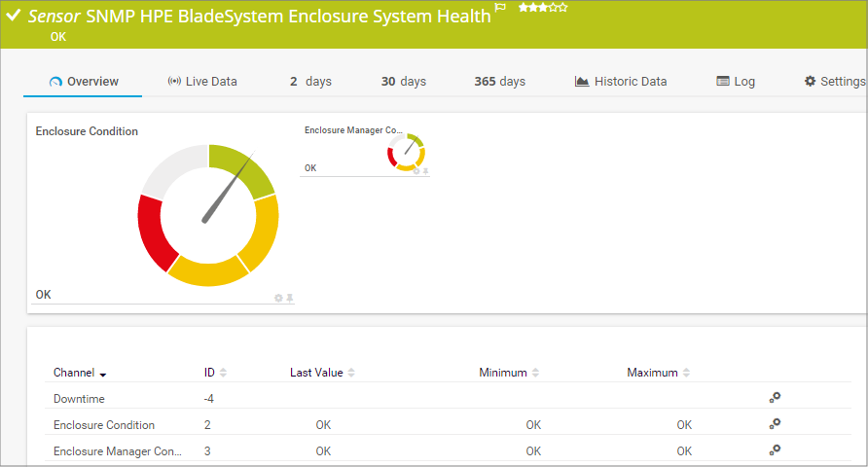Pin the large Enclosure Condition gauge

(289, 298)
